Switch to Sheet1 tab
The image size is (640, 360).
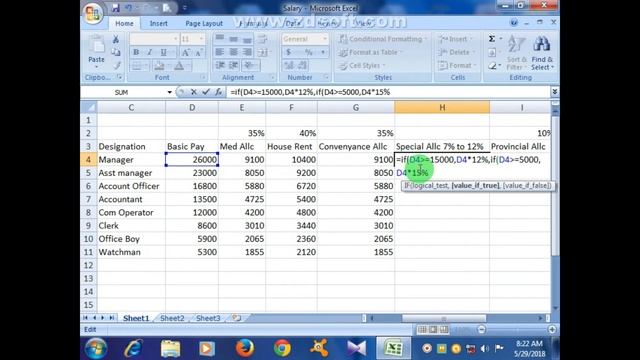(136, 318)
